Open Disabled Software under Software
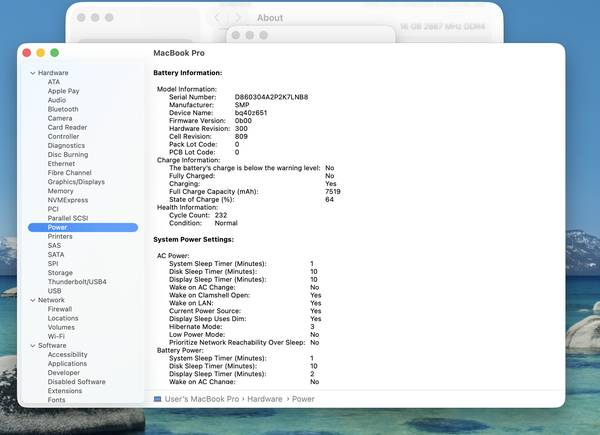Viewport: 600px width, 435px height. 76,381
